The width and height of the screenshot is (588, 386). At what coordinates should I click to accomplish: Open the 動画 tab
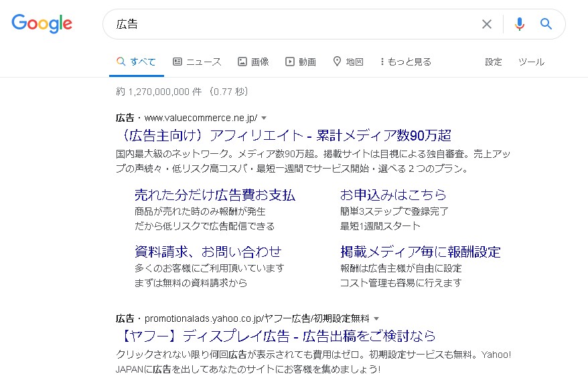pos(301,62)
